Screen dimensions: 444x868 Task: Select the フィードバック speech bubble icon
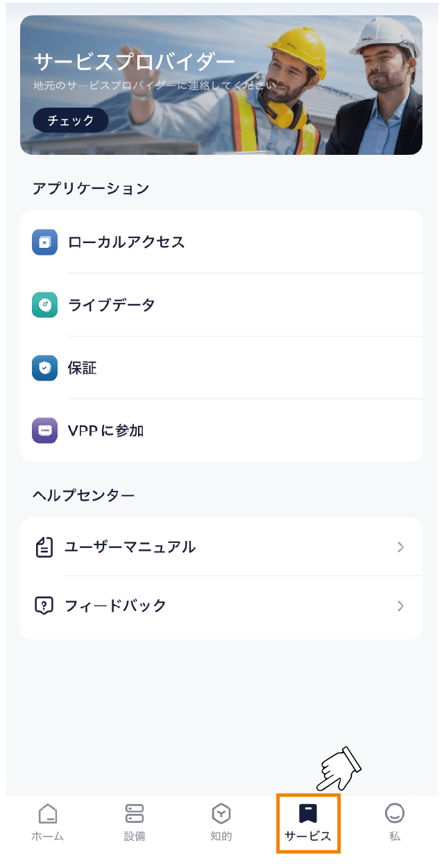[44, 606]
